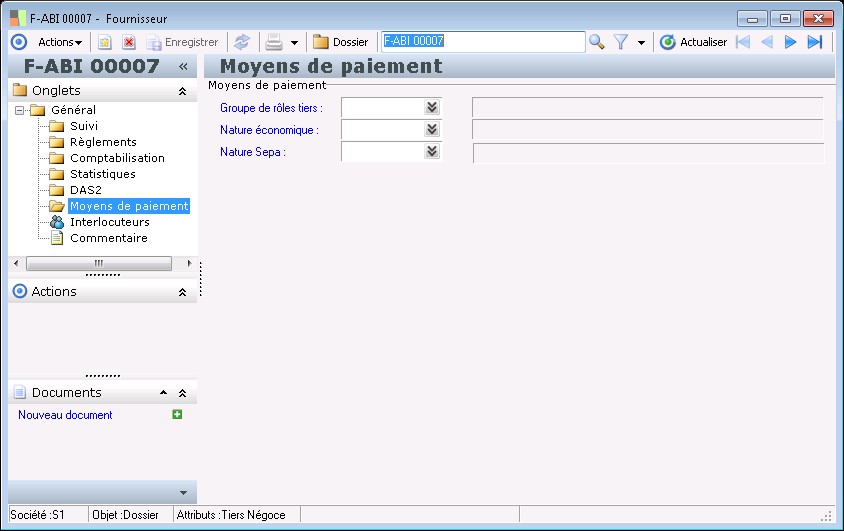Click the new record star icon
The image size is (844, 531).
(104, 42)
